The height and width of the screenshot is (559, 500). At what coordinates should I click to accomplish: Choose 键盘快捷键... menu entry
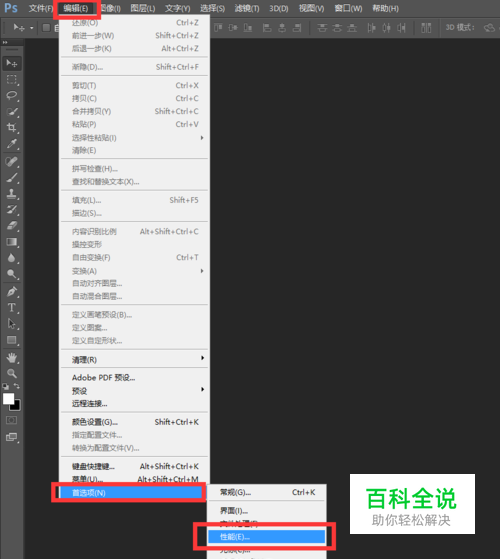134,466
